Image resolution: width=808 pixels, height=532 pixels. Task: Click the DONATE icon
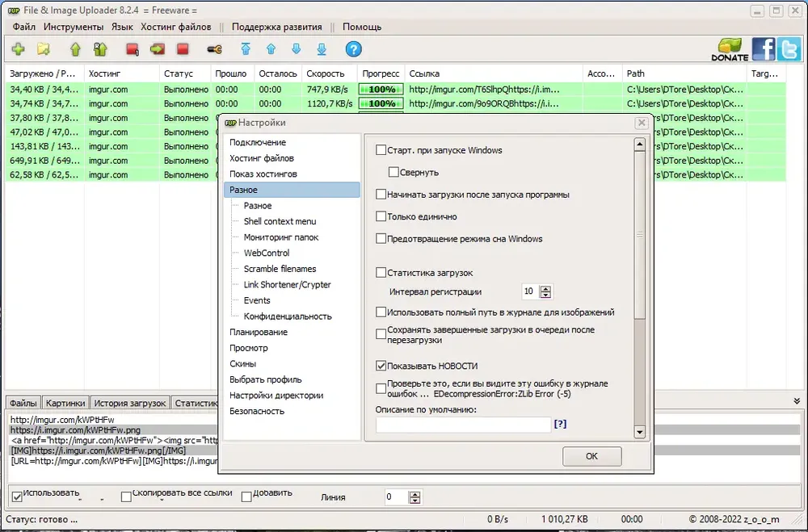pyautogui.click(x=730, y=49)
